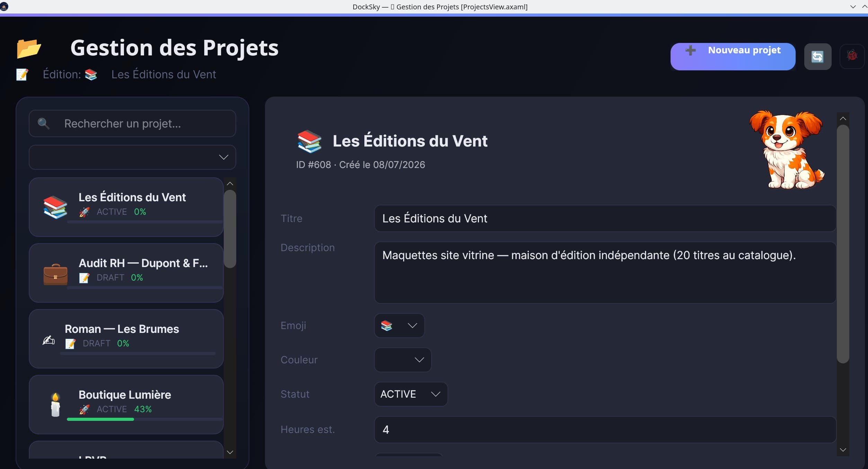
Task: Click memo status icon on Audit RH card
Action: 84,278
